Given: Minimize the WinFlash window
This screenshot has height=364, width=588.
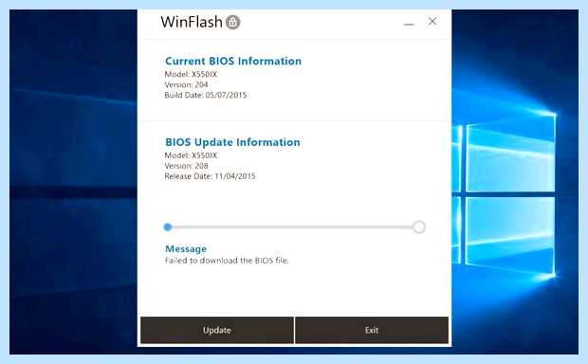Looking at the screenshot, I should (409, 24).
